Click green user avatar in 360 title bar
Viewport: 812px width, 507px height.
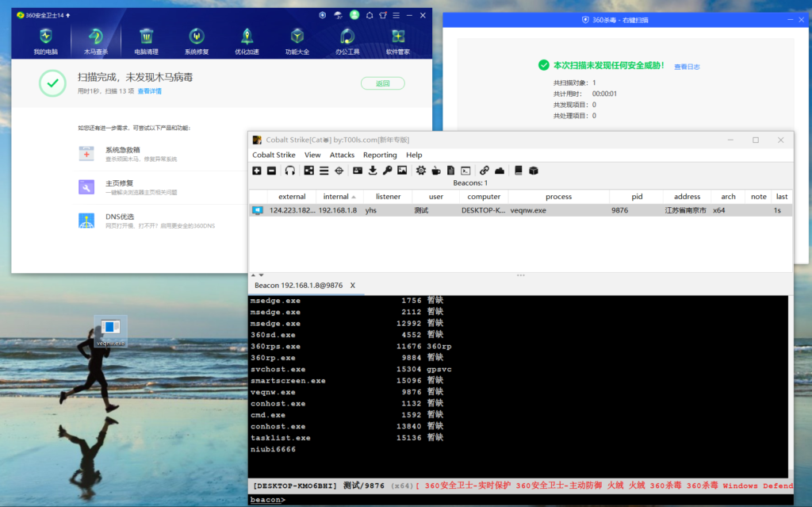354,15
